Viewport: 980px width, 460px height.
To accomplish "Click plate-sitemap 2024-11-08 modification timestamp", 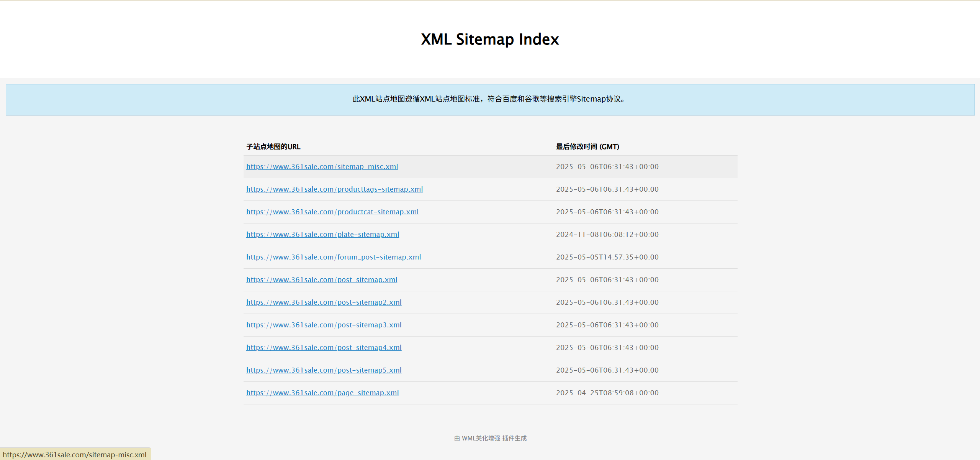I will tap(607, 235).
